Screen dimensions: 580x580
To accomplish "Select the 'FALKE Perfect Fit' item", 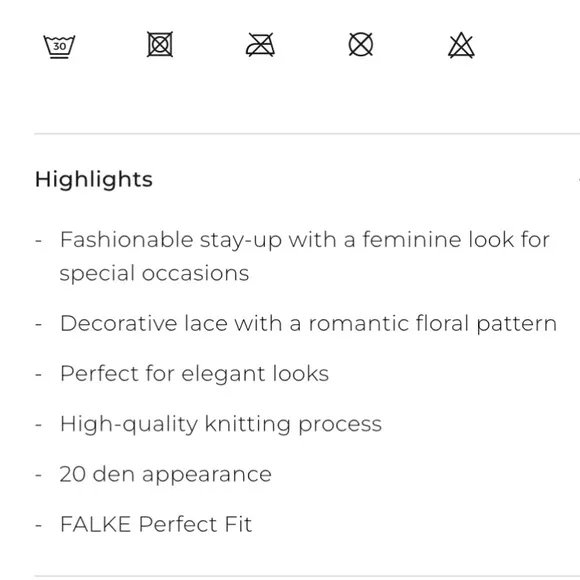I will point(156,524).
